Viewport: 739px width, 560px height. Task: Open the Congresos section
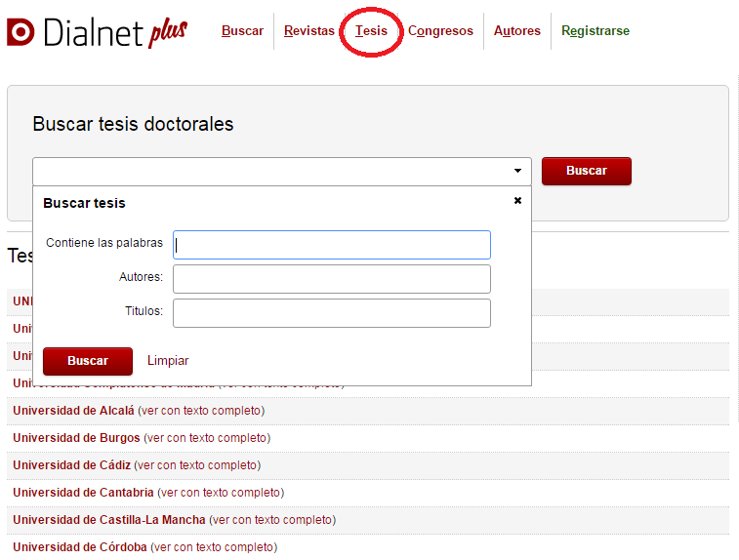(440, 31)
